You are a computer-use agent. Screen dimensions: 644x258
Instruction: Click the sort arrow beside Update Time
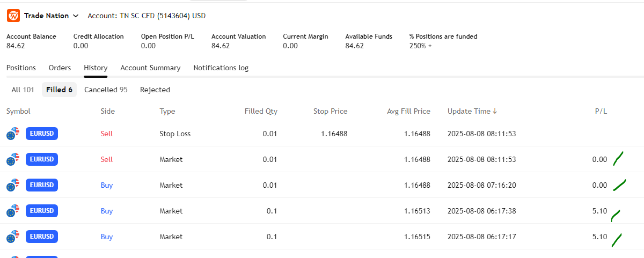(x=495, y=111)
